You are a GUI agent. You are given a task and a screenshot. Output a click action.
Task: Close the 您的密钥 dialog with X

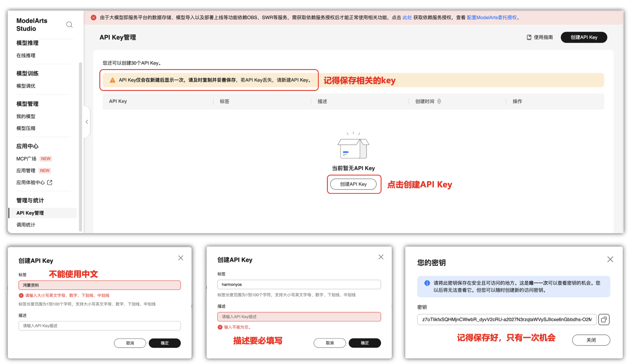click(610, 259)
